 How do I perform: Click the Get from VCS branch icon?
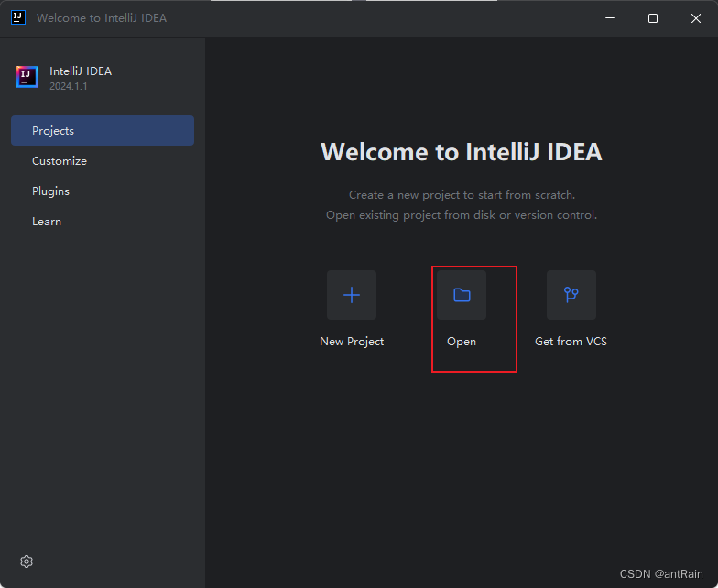coord(571,295)
